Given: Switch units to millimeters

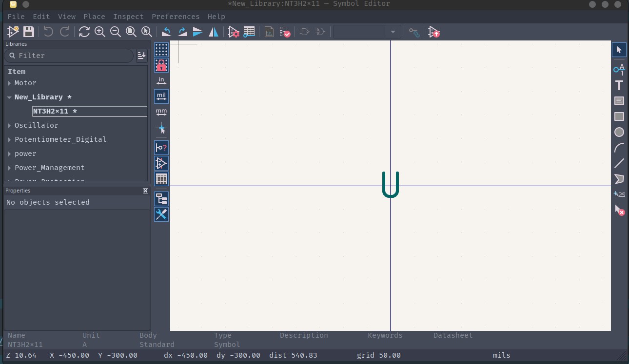Looking at the screenshot, I should (161, 112).
